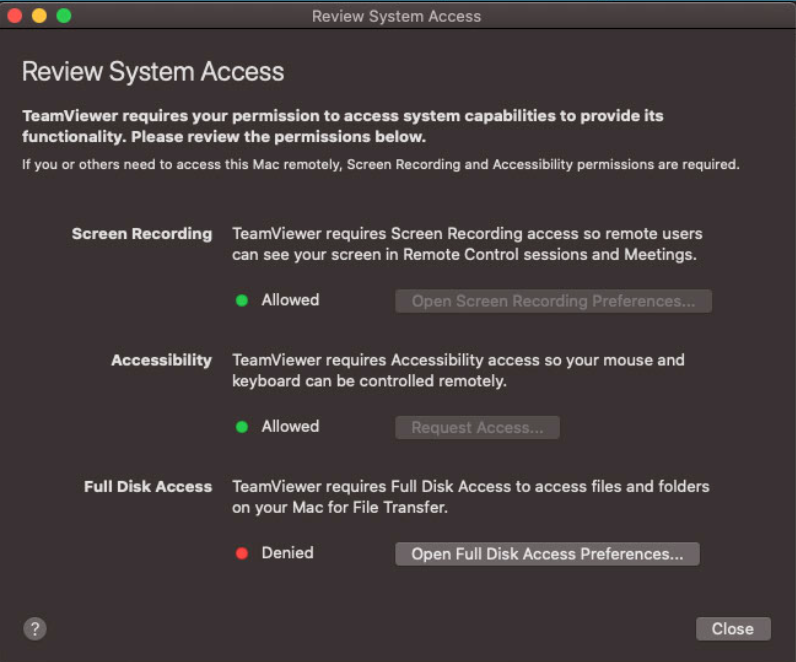Click the green Screen Recording status dot
This screenshot has height=662, width=796.
click(242, 301)
